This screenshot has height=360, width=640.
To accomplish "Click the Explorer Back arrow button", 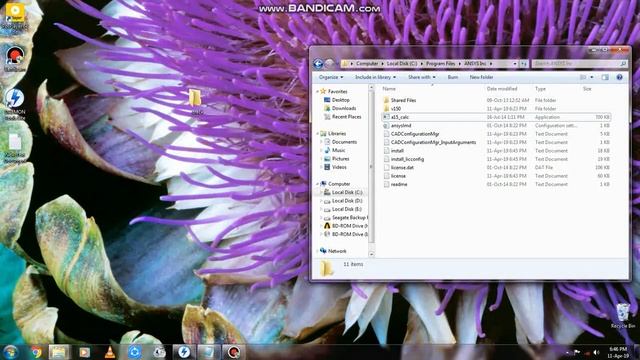I will point(318,64).
